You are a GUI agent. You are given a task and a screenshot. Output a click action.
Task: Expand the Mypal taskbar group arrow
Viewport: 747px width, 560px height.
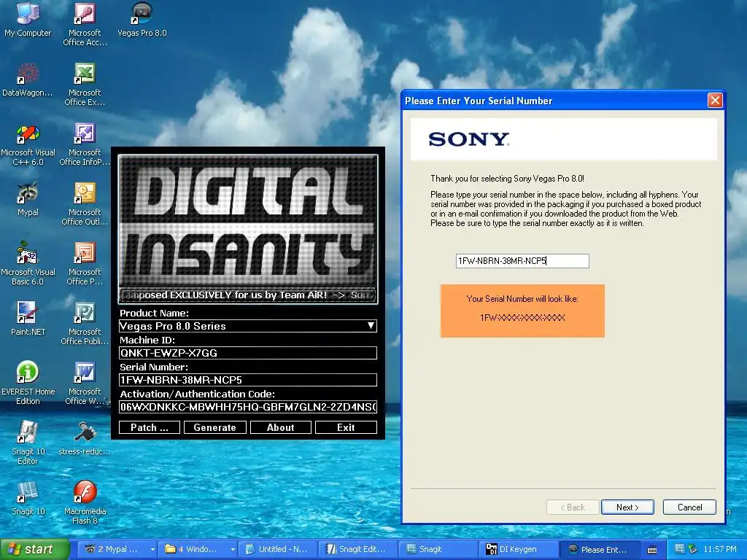click(x=152, y=550)
